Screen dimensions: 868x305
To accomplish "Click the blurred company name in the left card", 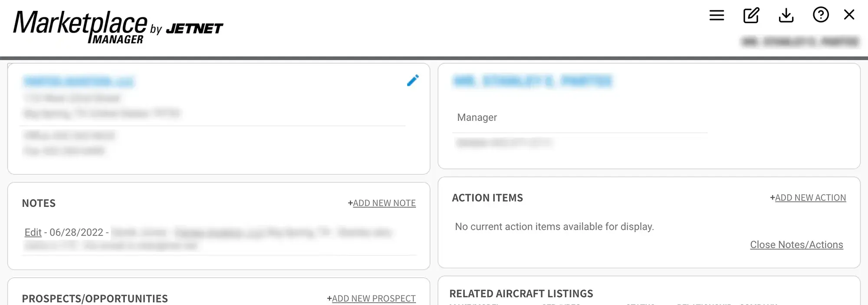I will coord(79,82).
